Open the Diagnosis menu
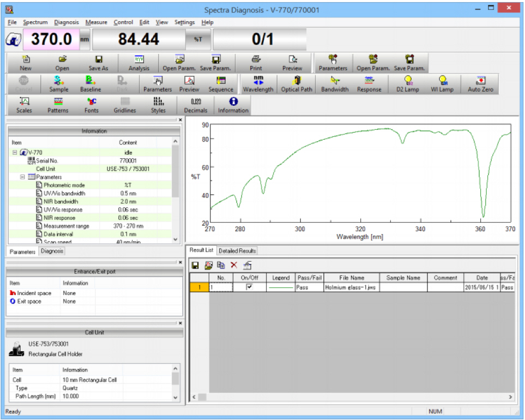The image size is (525, 420). click(x=67, y=22)
